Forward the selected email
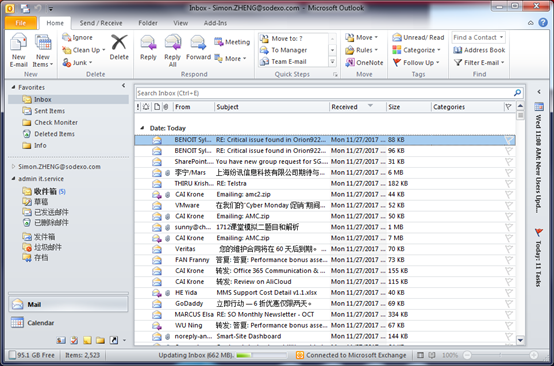 point(198,47)
